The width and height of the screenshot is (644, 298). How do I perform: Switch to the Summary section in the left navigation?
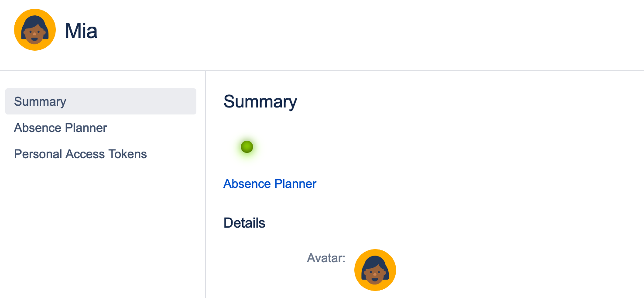point(40,101)
